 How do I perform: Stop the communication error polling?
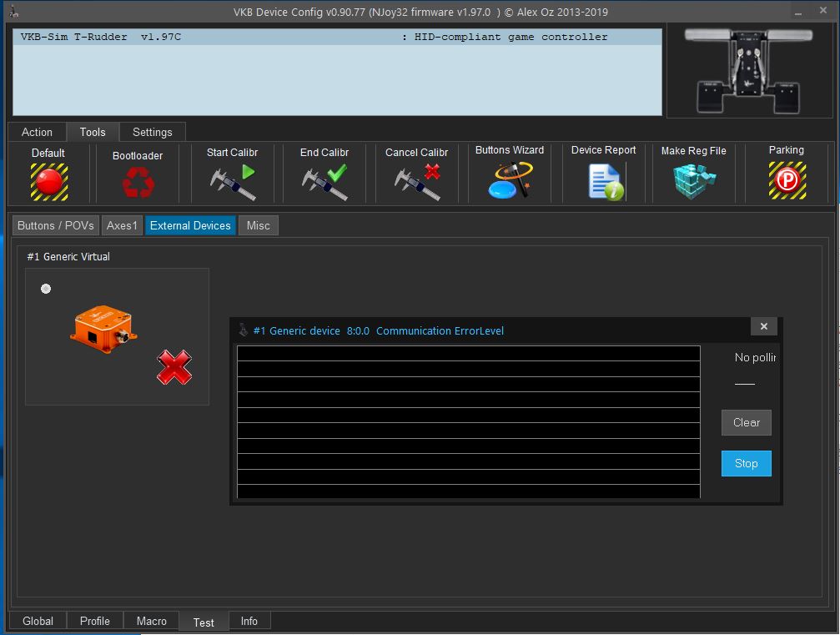[x=747, y=463]
